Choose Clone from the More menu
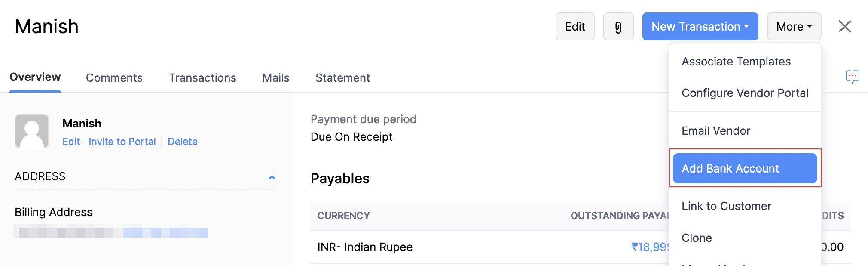The height and width of the screenshot is (266, 868). point(696,238)
